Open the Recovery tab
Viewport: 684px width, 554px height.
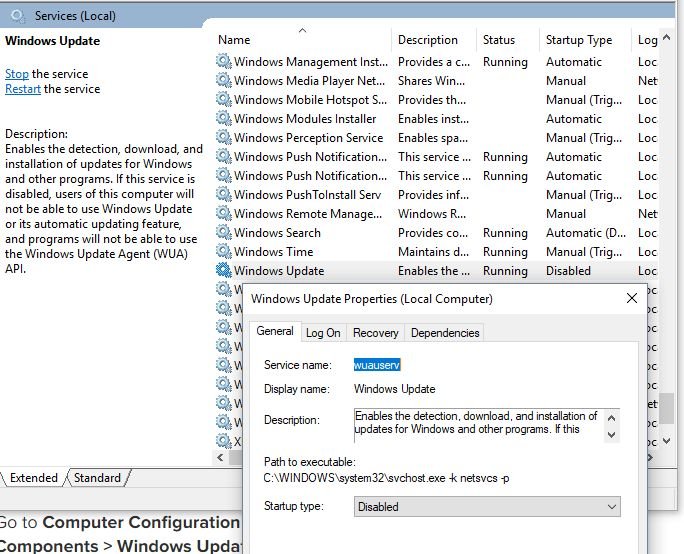[375, 333]
